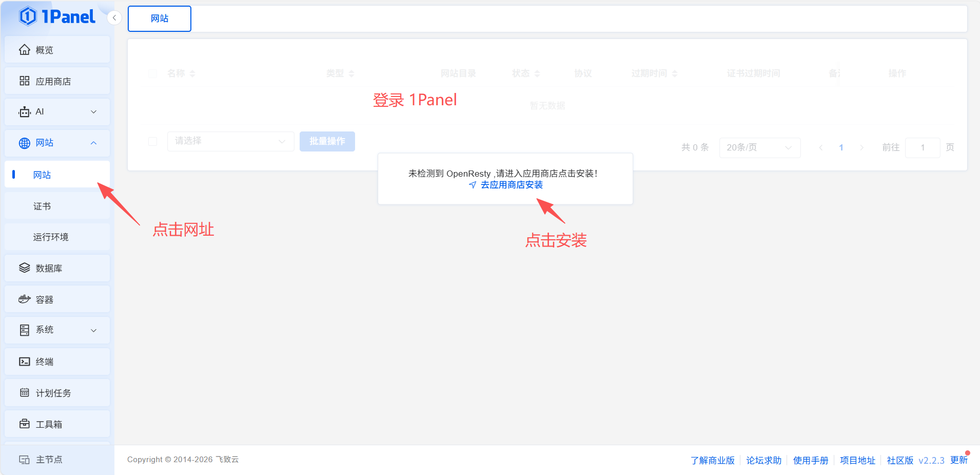Open 终端 via its terminal icon

coord(25,362)
